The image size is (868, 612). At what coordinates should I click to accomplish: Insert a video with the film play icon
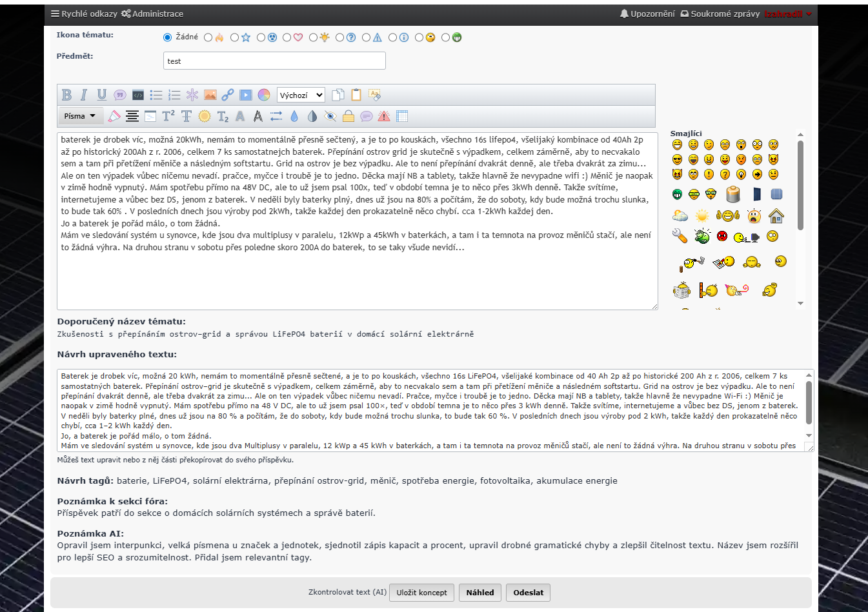click(246, 95)
